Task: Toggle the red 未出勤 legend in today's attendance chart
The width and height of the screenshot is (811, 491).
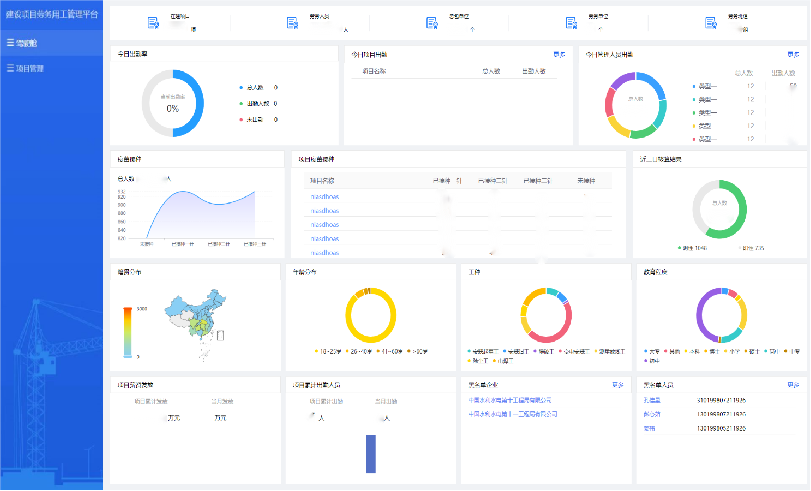Action: click(254, 120)
